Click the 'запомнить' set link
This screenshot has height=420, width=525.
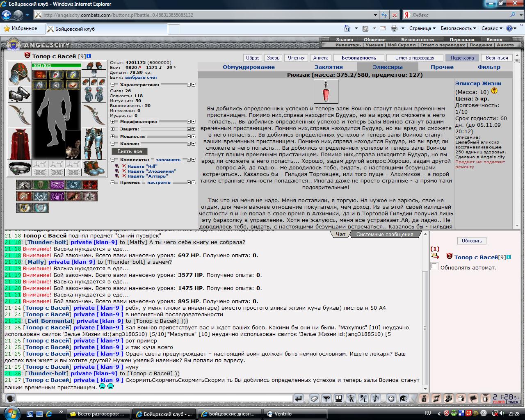click(168, 160)
